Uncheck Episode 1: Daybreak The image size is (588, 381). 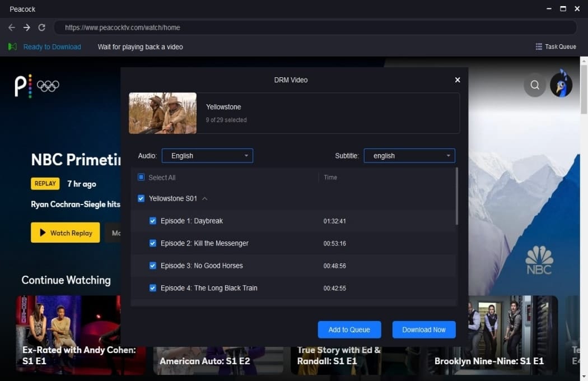[153, 221]
